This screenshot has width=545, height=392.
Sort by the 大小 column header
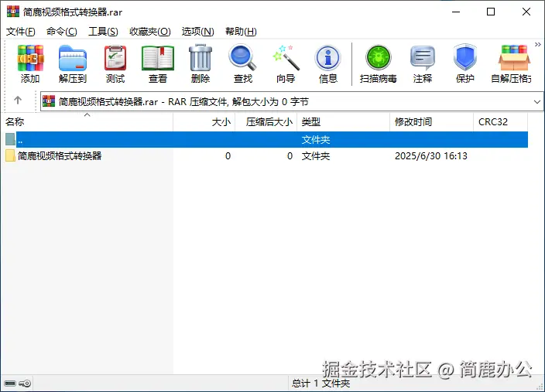point(204,122)
